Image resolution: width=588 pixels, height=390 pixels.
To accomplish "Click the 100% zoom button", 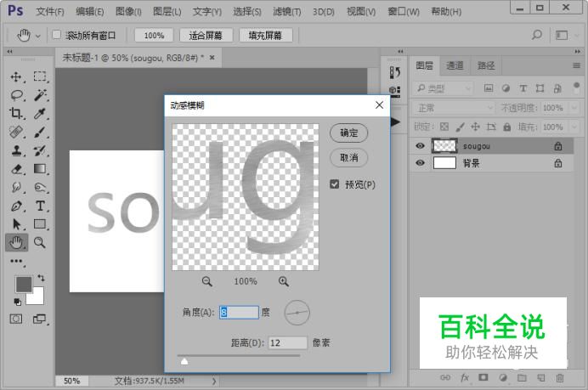I will 154,35.
